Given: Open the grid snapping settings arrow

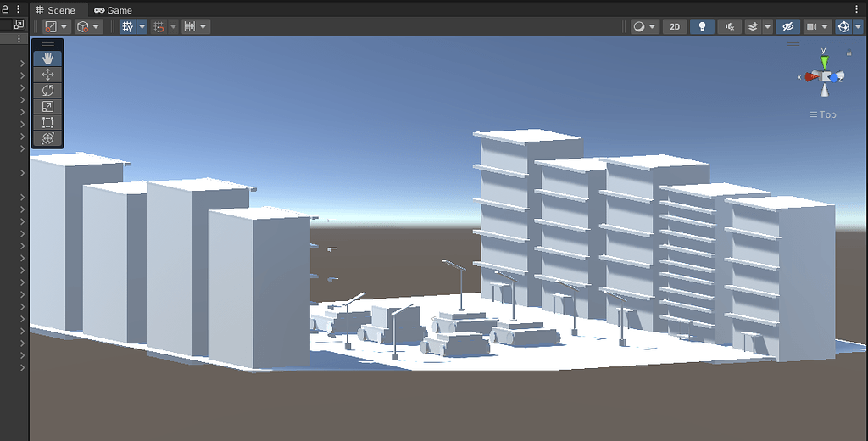Looking at the screenshot, I should (173, 26).
